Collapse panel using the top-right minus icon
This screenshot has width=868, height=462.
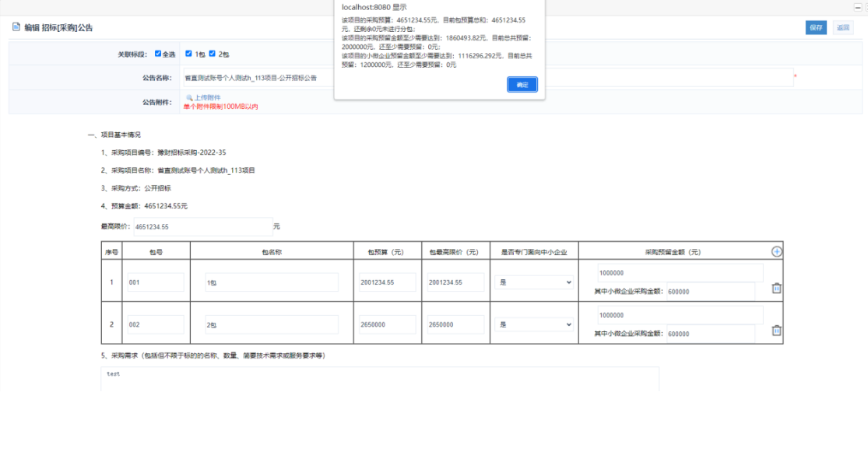coord(858,7)
